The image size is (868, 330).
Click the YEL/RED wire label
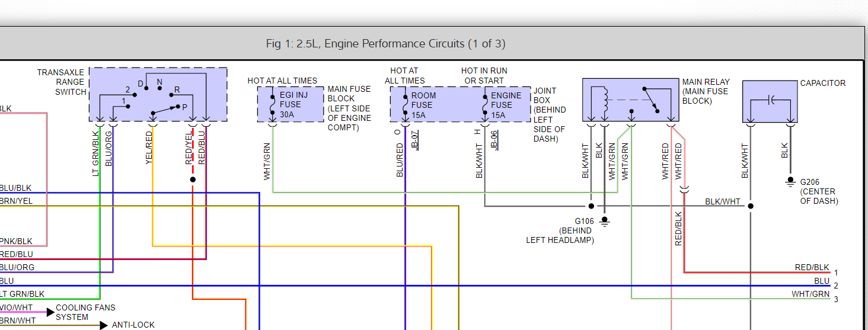click(x=149, y=148)
